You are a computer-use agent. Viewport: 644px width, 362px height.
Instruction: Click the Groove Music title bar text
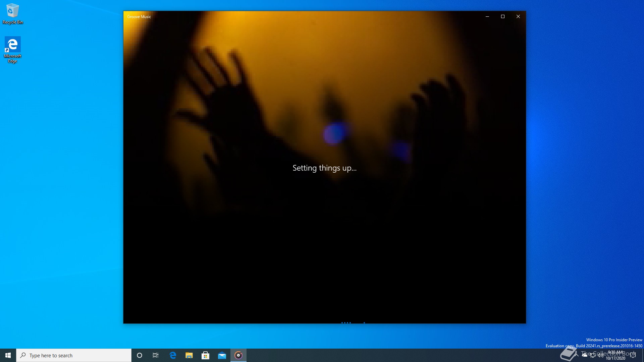pos(139,17)
